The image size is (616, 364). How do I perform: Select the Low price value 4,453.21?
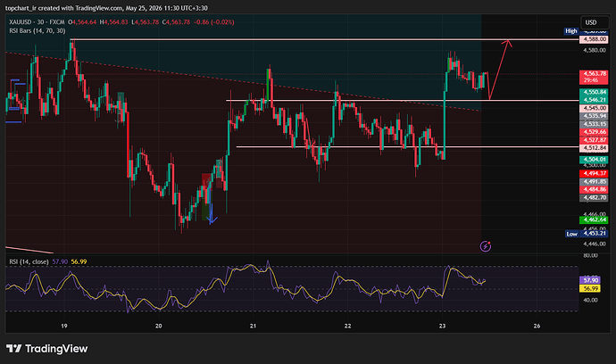tap(594, 233)
